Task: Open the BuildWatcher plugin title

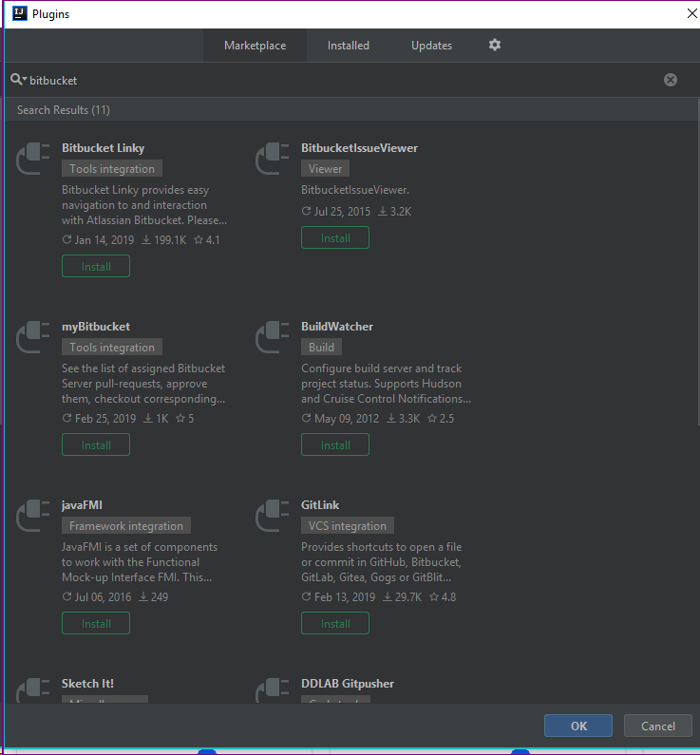Action: [337, 327]
